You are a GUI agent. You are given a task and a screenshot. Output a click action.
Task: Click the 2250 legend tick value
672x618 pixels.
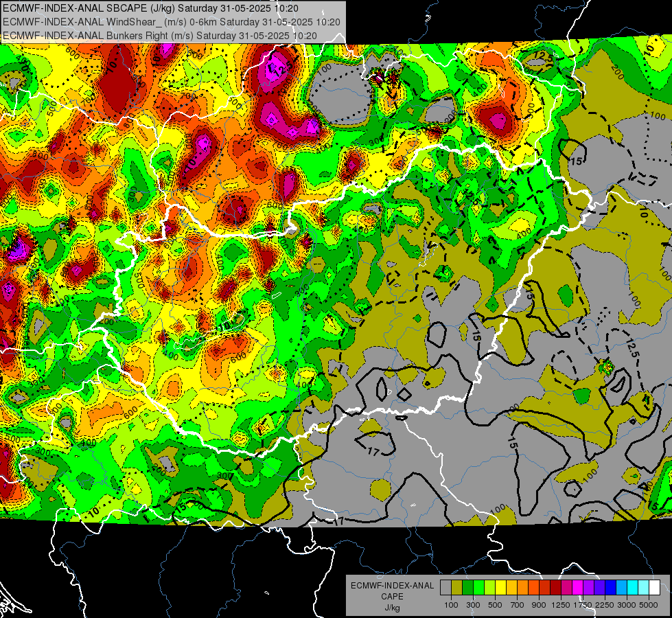(605, 605)
